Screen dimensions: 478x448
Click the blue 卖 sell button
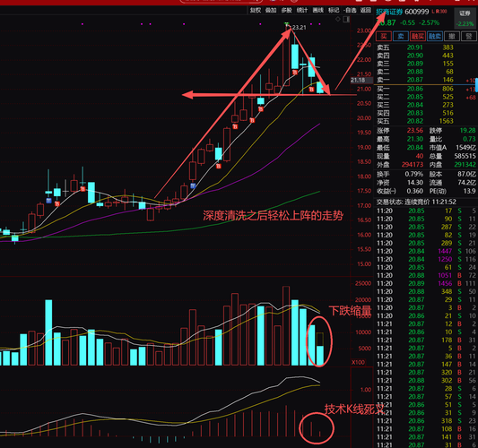[x=401, y=37]
